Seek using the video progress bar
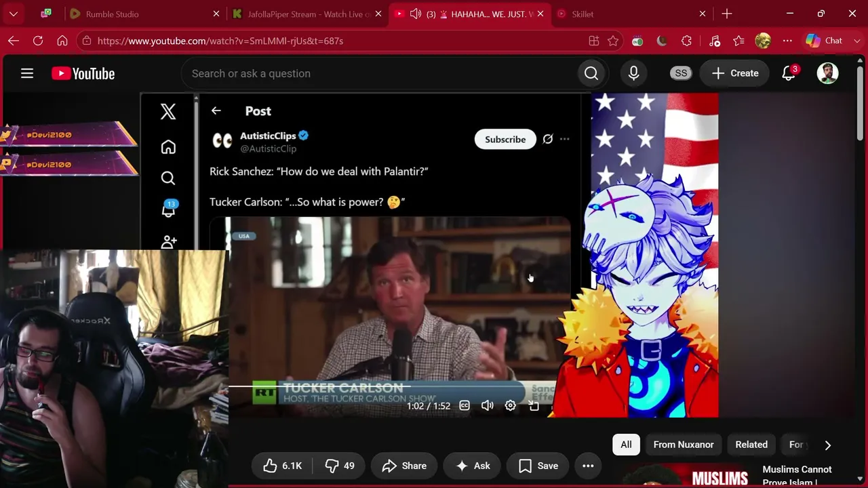 [391, 387]
